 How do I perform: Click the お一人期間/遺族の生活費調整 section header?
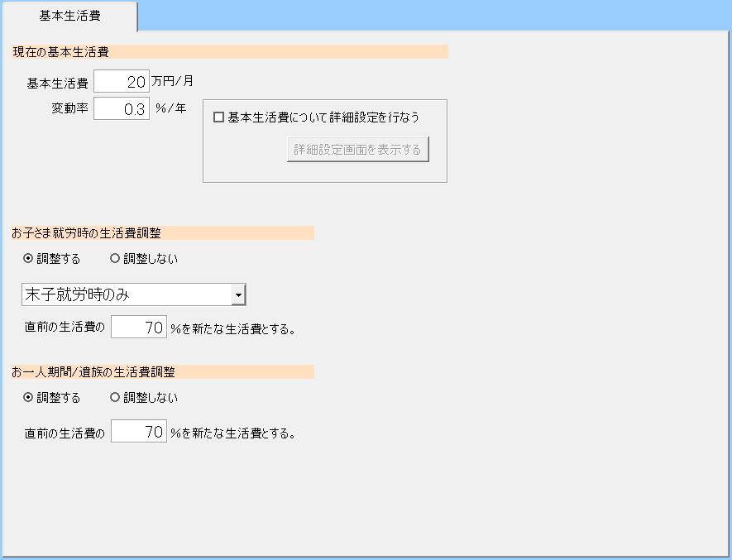coord(93,372)
